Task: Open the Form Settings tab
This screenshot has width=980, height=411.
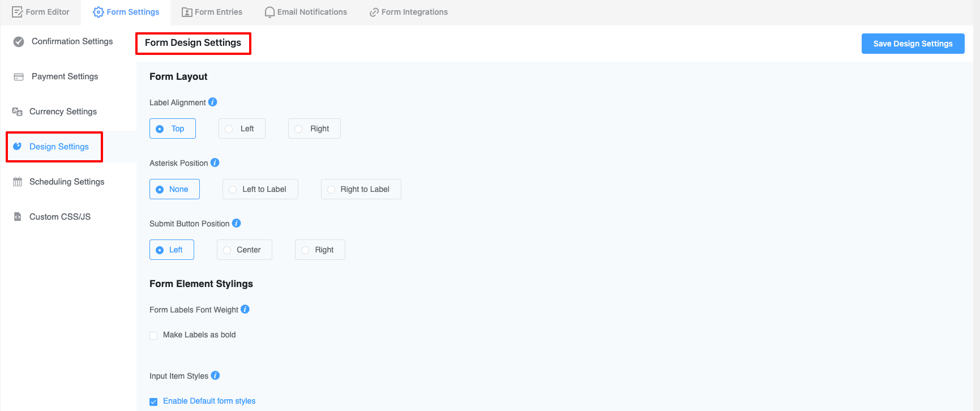Action: [126, 12]
